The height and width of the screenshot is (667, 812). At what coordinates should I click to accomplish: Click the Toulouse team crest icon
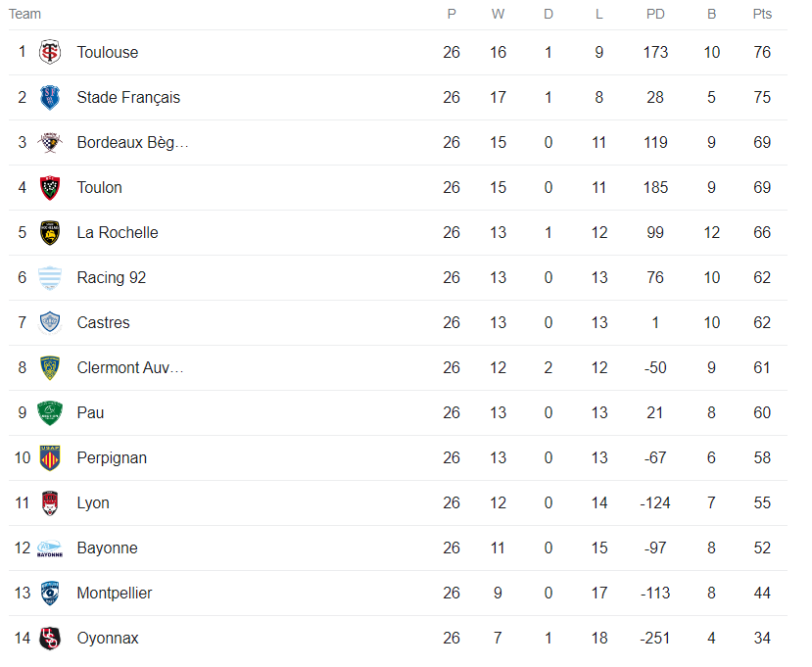50,52
